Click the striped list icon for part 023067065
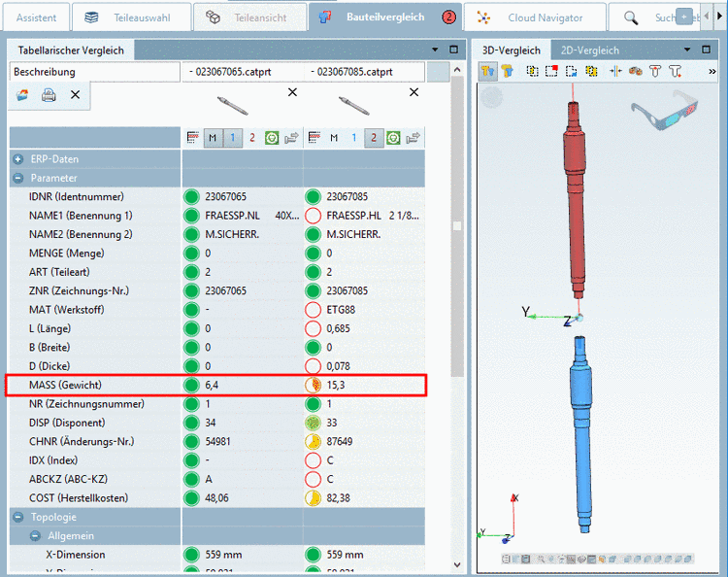The image size is (728, 577). [193, 138]
